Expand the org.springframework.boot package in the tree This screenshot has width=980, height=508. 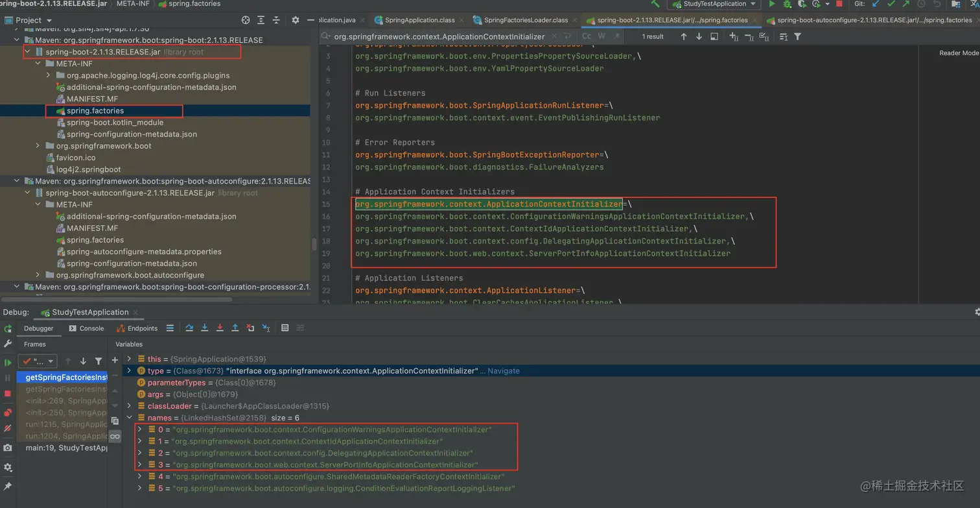[x=38, y=146]
